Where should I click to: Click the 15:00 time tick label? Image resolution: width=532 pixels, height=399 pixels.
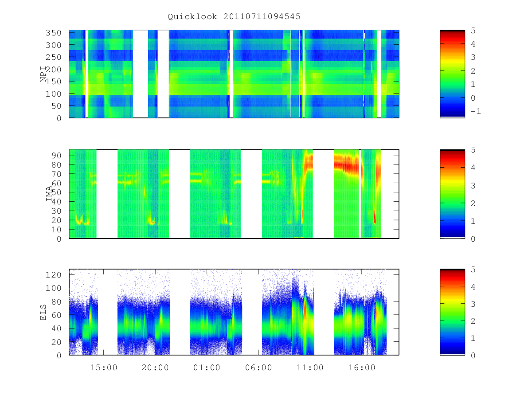pyautogui.click(x=103, y=368)
